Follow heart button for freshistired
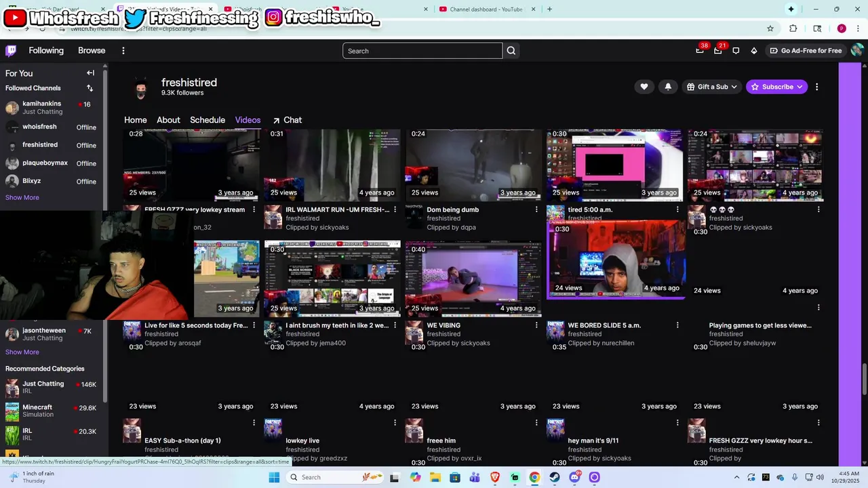The image size is (868, 488). pos(644,87)
